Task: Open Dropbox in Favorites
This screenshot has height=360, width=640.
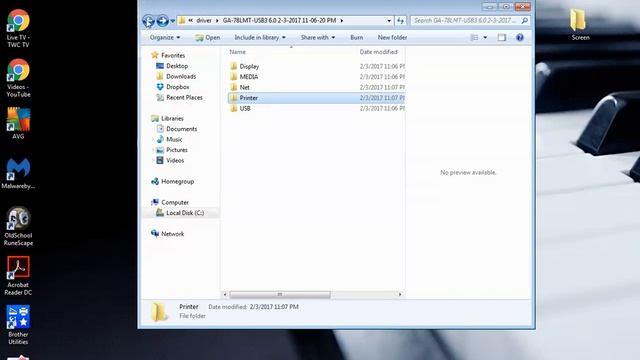Action: pos(178,87)
